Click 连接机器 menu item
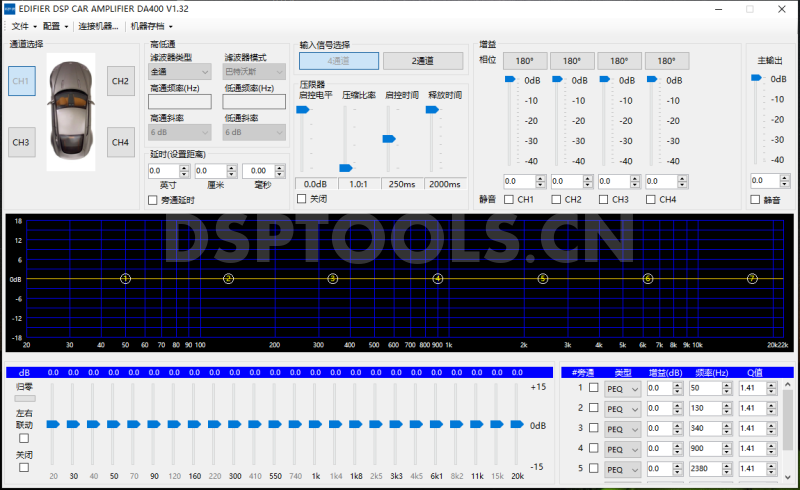 (98, 26)
